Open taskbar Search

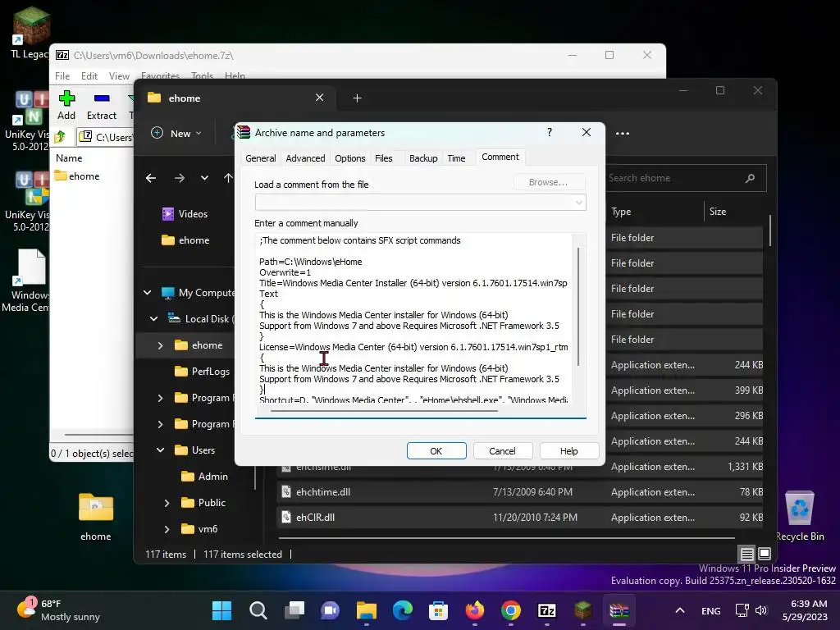click(x=258, y=610)
